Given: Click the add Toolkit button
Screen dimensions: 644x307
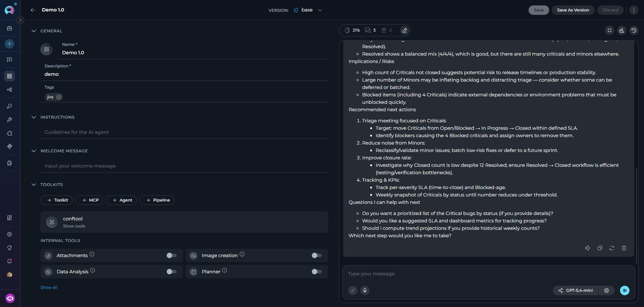Looking at the screenshot, I should (x=57, y=200).
